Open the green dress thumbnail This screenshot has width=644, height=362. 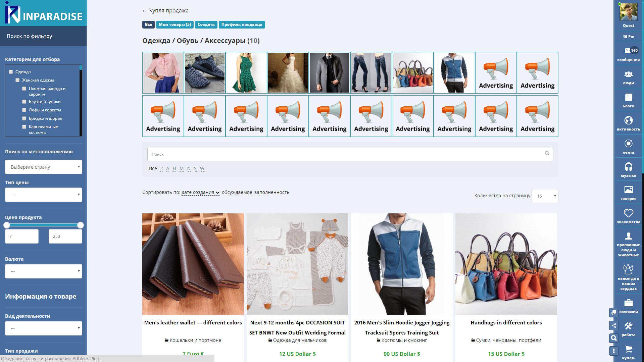(x=246, y=73)
